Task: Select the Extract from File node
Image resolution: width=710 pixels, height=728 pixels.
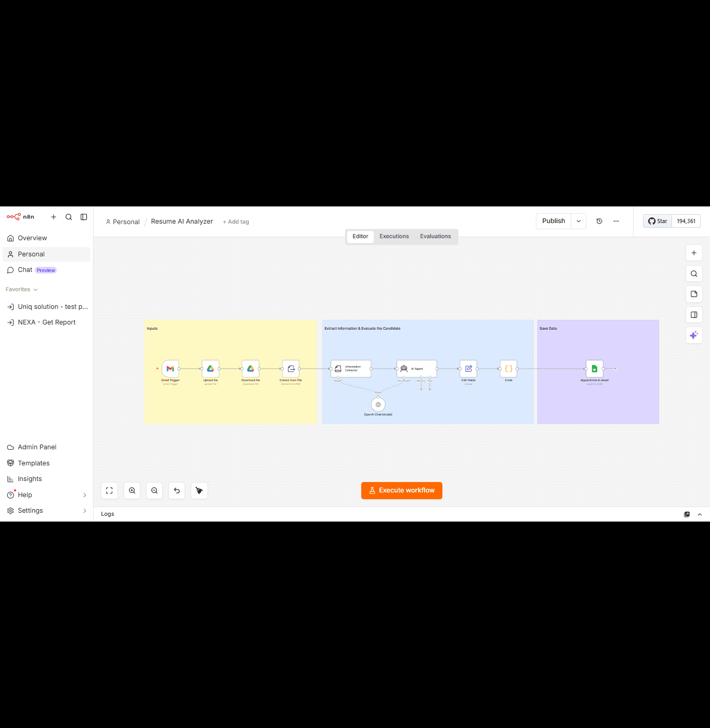Action: 291,369
